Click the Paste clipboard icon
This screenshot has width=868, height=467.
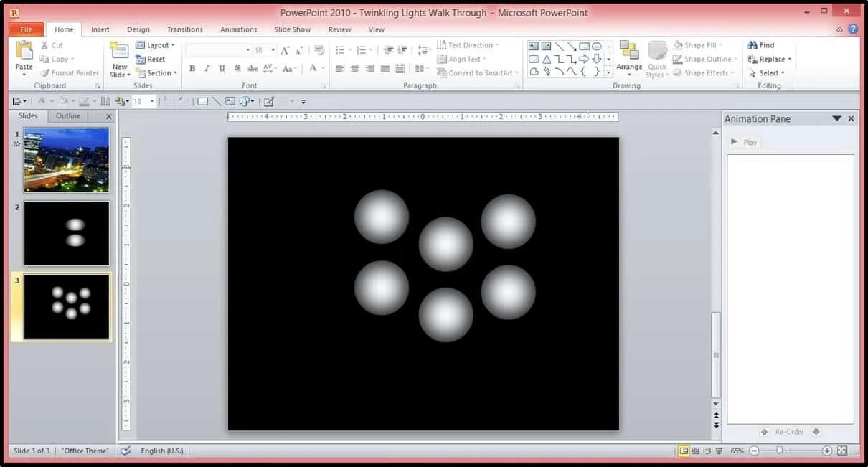[x=24, y=52]
